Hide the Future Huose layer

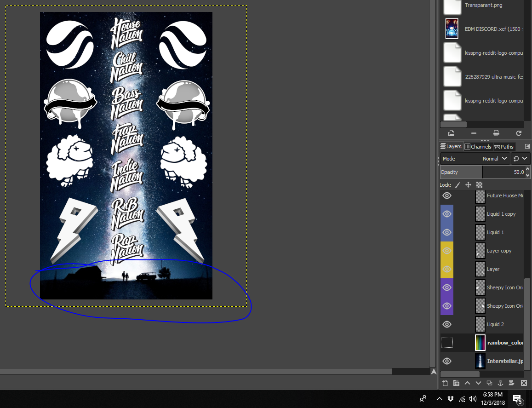pos(447,195)
